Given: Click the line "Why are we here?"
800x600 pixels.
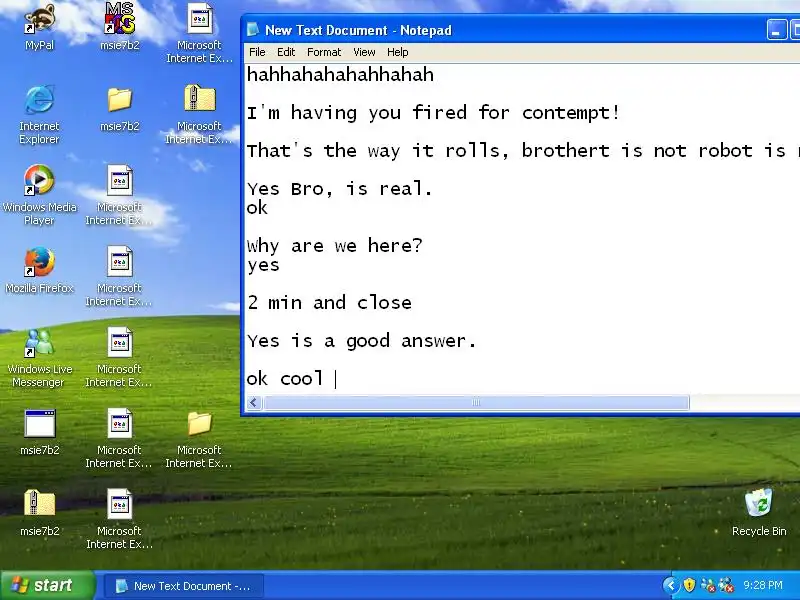Looking at the screenshot, I should (335, 246).
